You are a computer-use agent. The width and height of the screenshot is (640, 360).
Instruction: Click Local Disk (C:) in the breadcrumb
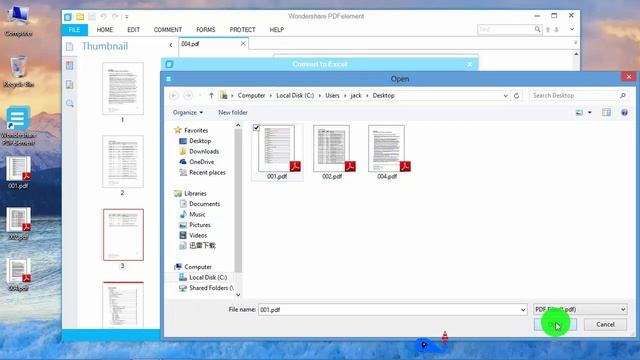(295, 96)
